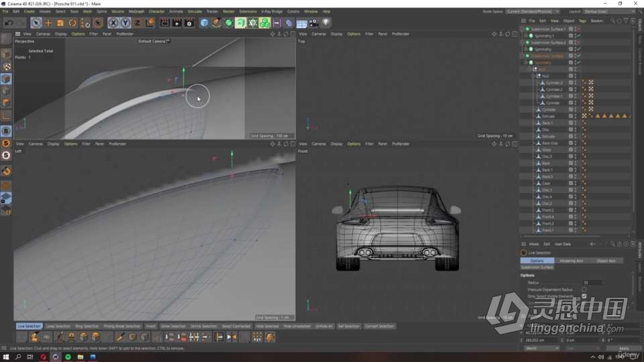
Task: Click Render to Picture Viewer icon
Action: coord(177,23)
